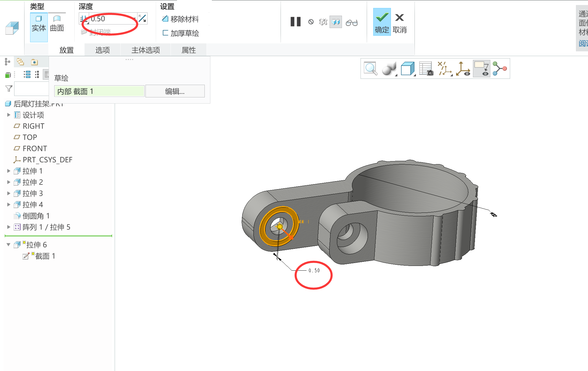
Task: Toggle the 加厚草绘 thicken sketch option
Action: click(181, 33)
